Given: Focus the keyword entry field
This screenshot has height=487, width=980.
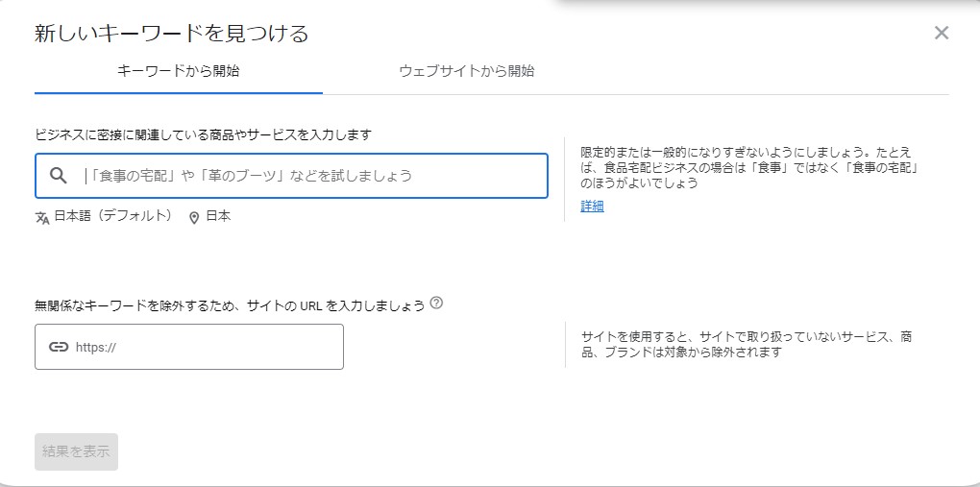Looking at the screenshot, I should coord(307,176).
